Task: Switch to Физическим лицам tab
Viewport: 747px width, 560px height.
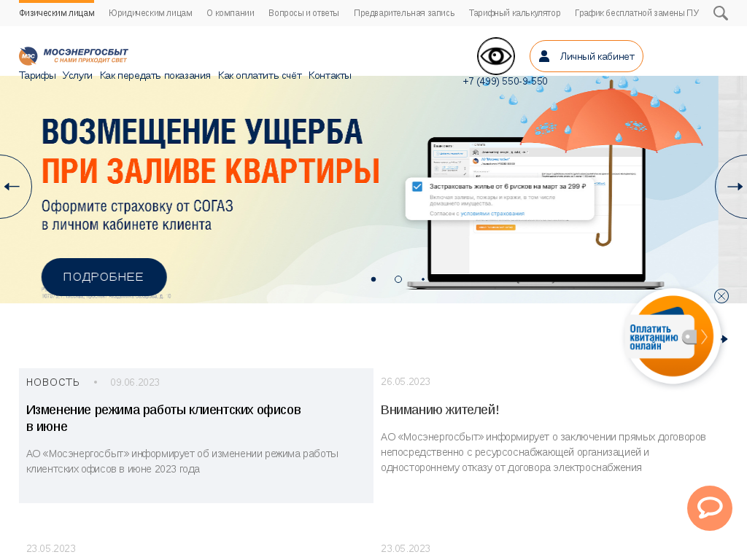Action: pyautogui.click(x=57, y=13)
